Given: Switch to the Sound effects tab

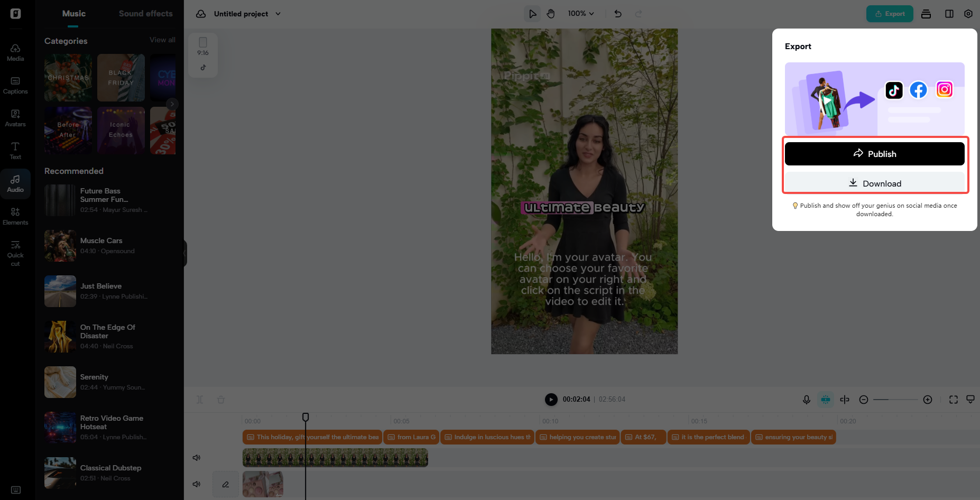Looking at the screenshot, I should [x=146, y=14].
